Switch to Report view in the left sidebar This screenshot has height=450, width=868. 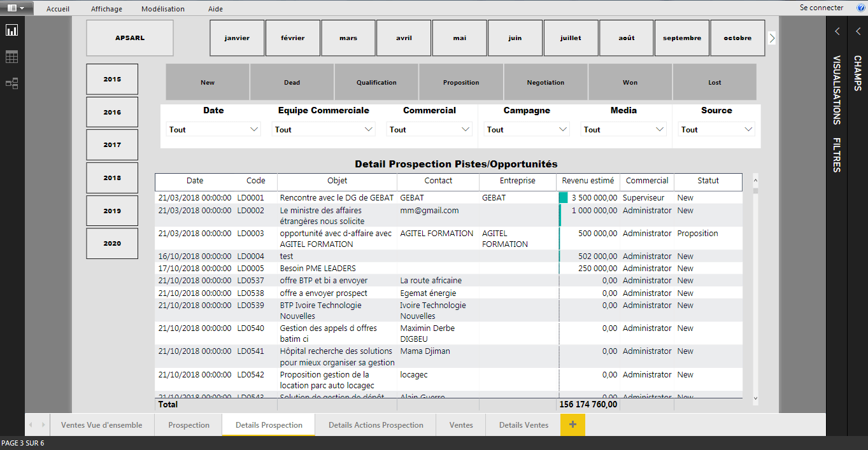pyautogui.click(x=11, y=30)
